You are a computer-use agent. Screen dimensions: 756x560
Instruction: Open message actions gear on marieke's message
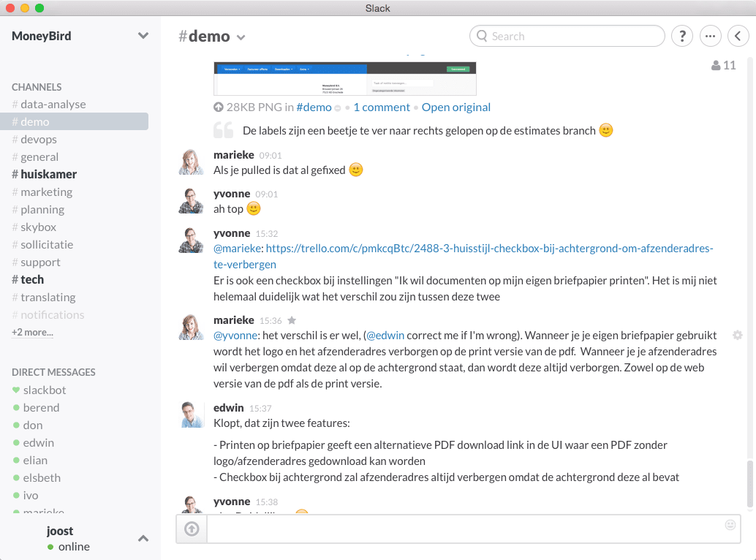(x=738, y=335)
